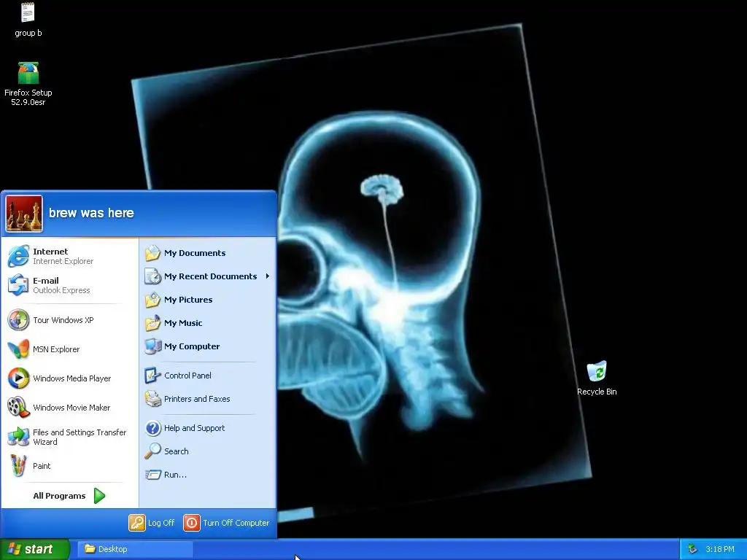747x560 pixels.
Task: Expand My Recent Documents submenu arrow
Action: pyautogui.click(x=267, y=276)
